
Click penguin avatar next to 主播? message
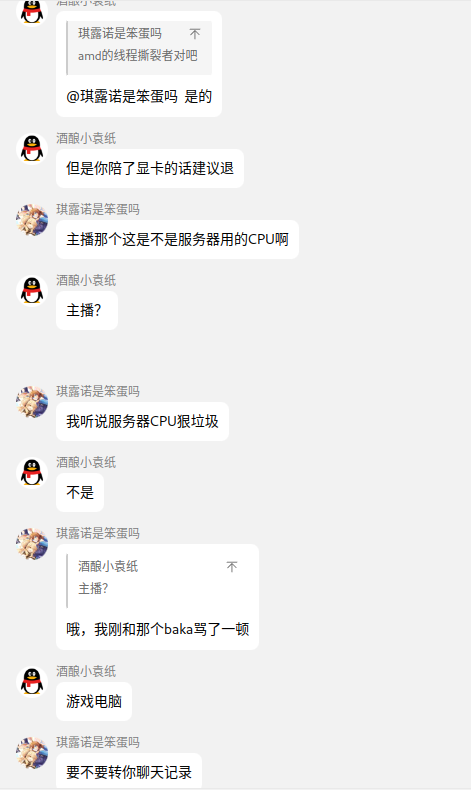[32, 291]
